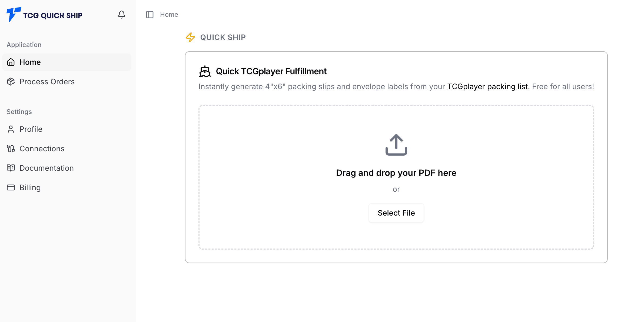Click the Process Orders package icon
This screenshot has width=644, height=322.
click(11, 82)
